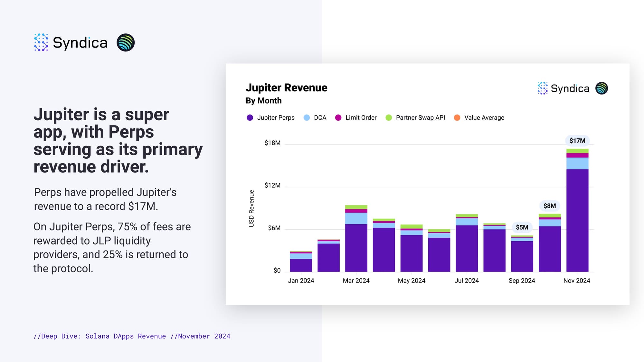644x362 pixels.
Task: Toggle the Jupiter Perps legend dot
Action: tap(250, 118)
